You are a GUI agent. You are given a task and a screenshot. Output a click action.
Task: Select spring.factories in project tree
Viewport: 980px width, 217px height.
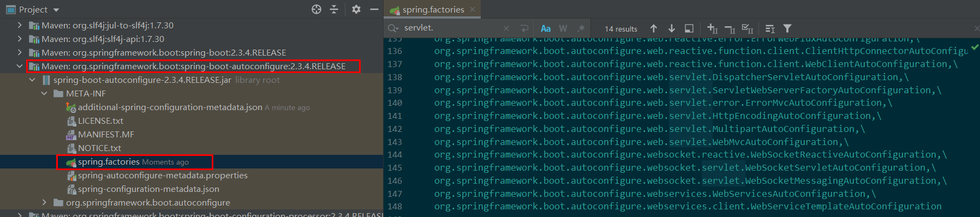coord(109,162)
